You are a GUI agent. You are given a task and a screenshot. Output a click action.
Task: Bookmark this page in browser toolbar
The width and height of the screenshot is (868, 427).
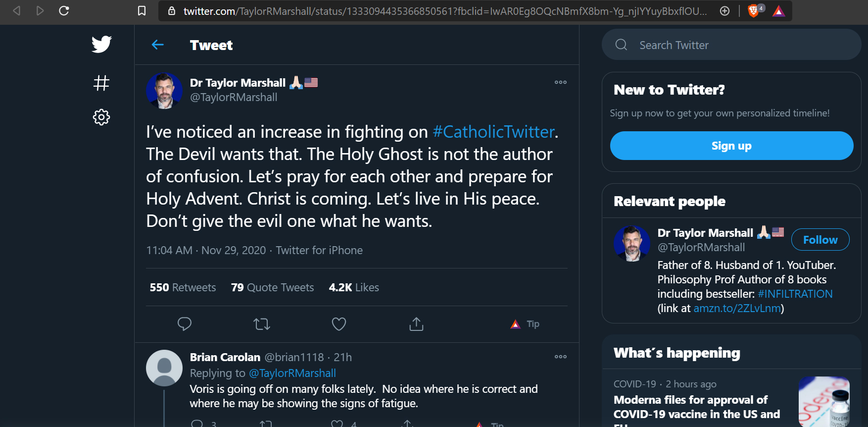point(142,11)
